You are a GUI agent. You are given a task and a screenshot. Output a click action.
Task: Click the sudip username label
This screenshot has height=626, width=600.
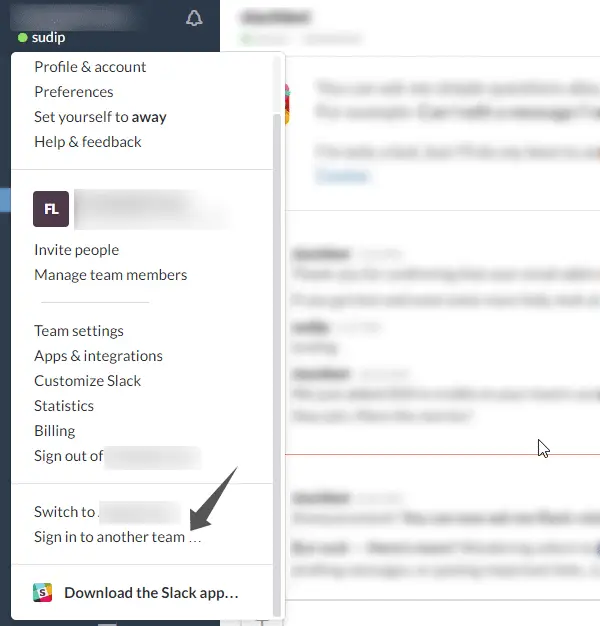pos(48,38)
